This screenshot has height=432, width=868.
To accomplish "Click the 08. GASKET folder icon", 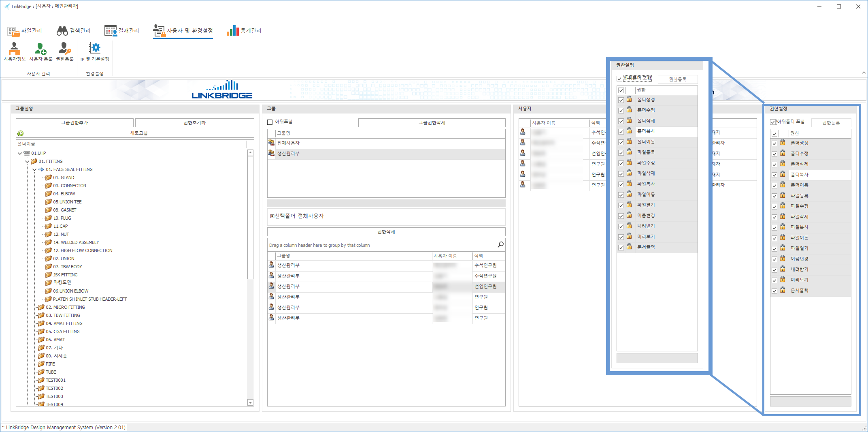I will 49,210.
